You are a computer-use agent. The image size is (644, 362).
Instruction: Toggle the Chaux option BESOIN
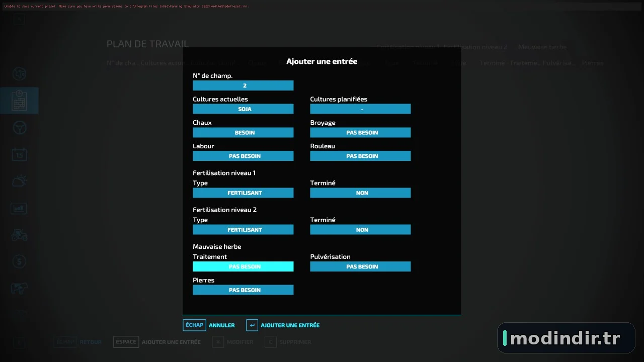(243, 133)
